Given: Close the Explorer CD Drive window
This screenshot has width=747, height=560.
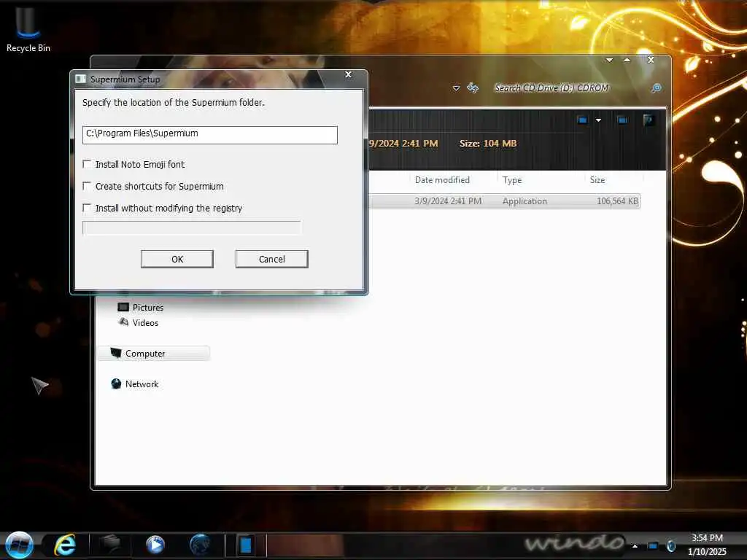Looking at the screenshot, I should (651, 60).
